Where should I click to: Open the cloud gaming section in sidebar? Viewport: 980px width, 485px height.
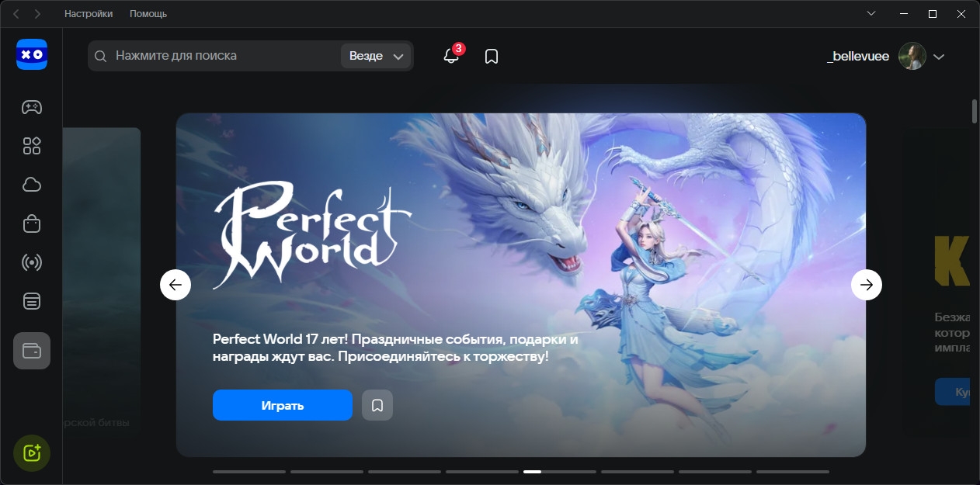click(32, 185)
